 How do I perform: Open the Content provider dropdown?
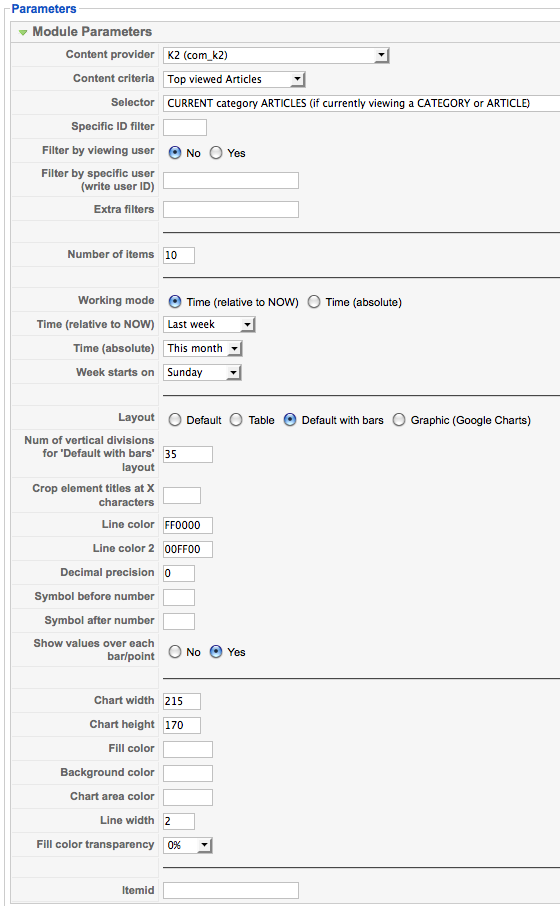[276, 55]
